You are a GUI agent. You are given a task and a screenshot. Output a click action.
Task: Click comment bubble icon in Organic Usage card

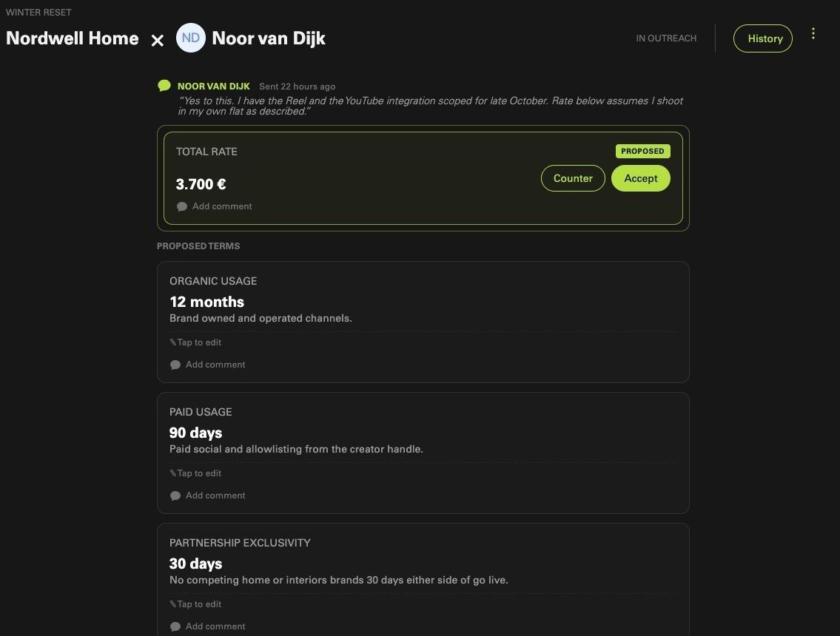point(175,365)
